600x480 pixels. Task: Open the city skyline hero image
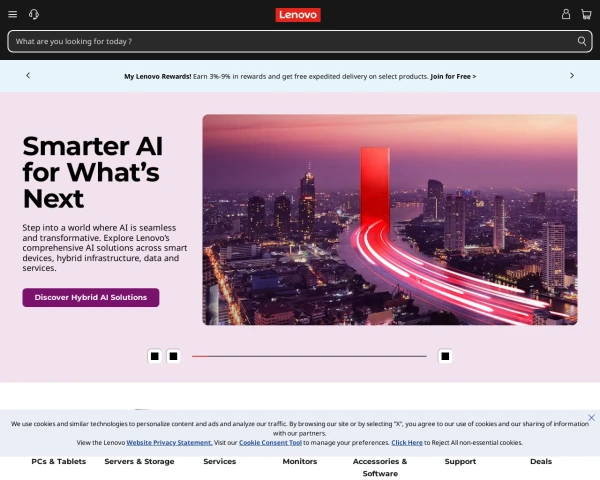(390, 220)
